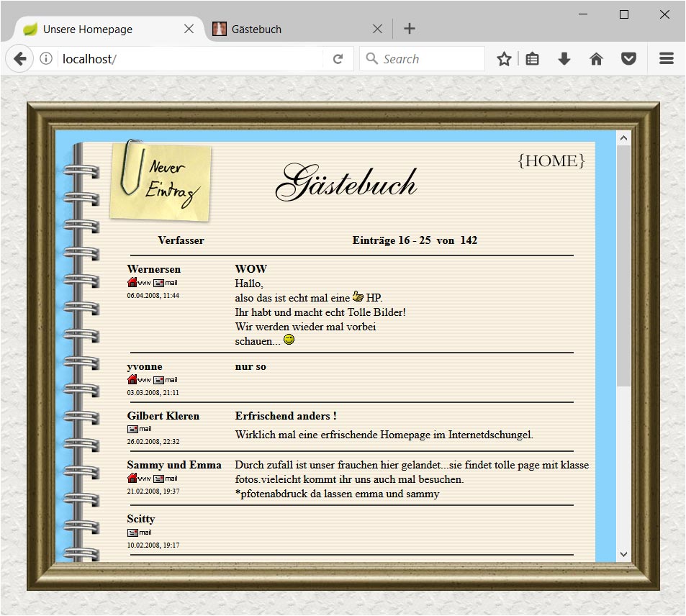
Task: Click the winking smiley after 'schauen...'
Action: point(289,339)
